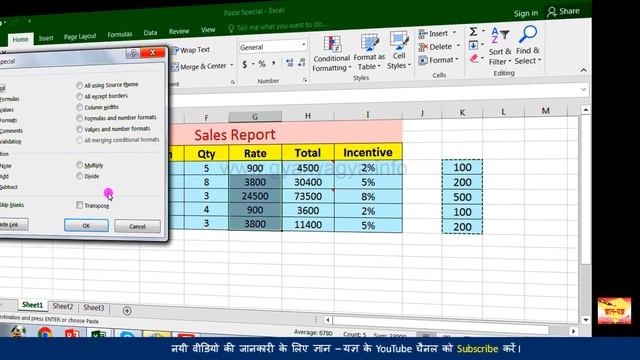640x360 pixels.
Task: Click the Delete cells icon
Action: [x=423, y=48]
